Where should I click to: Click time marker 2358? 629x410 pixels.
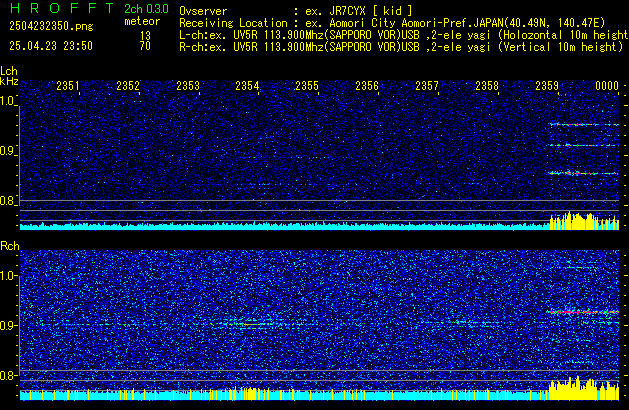coord(487,86)
